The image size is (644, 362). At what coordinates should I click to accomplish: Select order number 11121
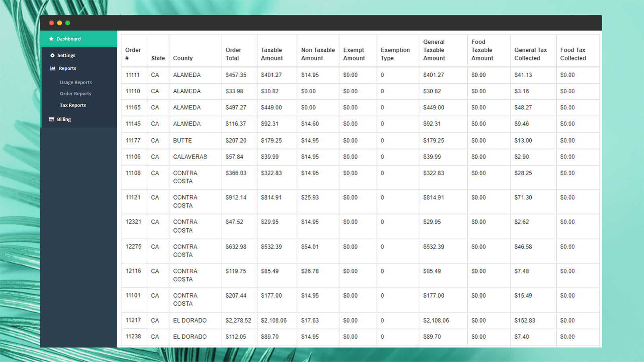tap(133, 197)
